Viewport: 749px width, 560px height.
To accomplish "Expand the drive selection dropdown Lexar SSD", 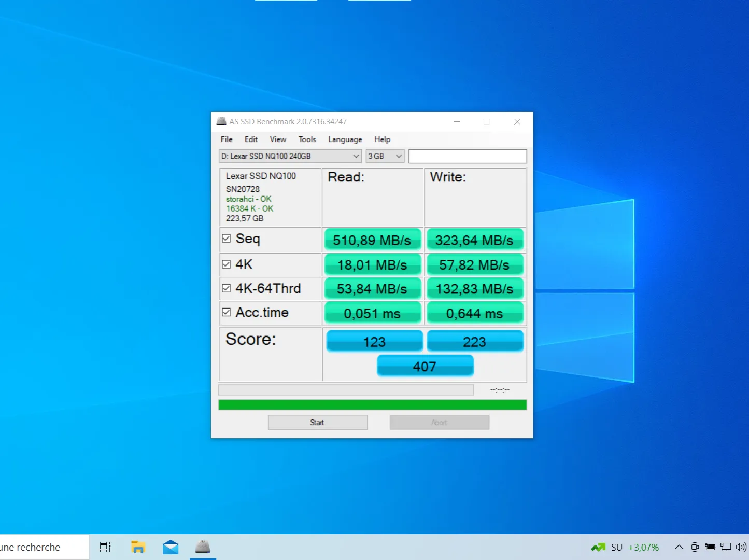I will coord(290,156).
